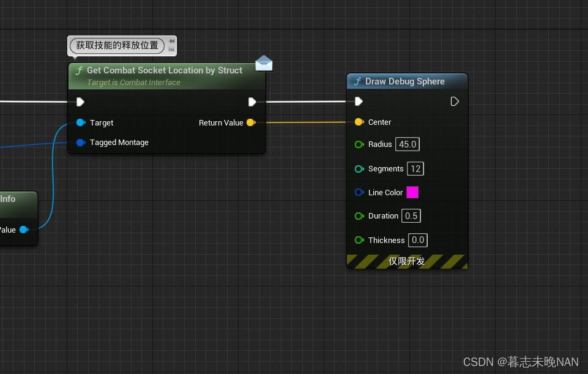Edit the Radius value 45.0

tap(408, 144)
